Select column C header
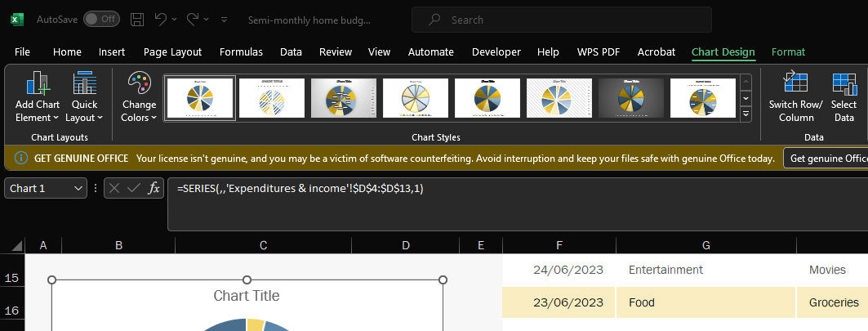This screenshot has height=331, width=868. click(264, 245)
